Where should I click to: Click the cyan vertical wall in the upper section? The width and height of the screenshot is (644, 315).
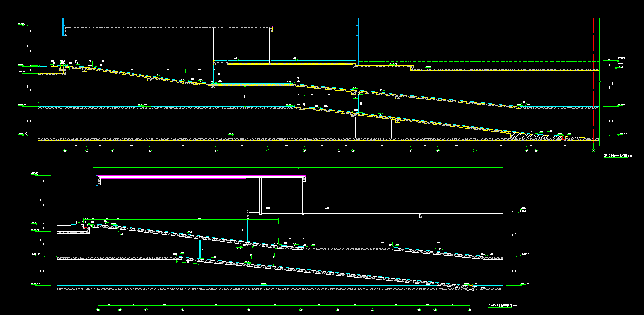click(357, 39)
